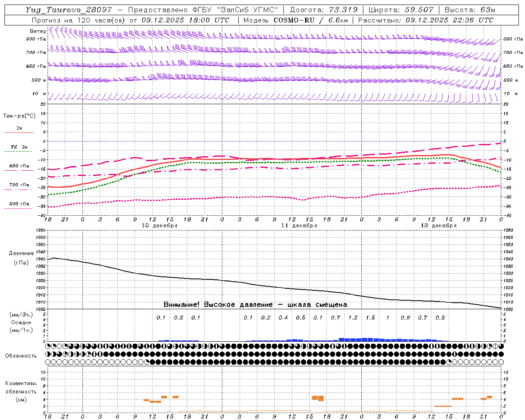The height and width of the screenshot is (420, 525).
Task: Click the 0.9 precipitation value
Action: tap(405, 318)
